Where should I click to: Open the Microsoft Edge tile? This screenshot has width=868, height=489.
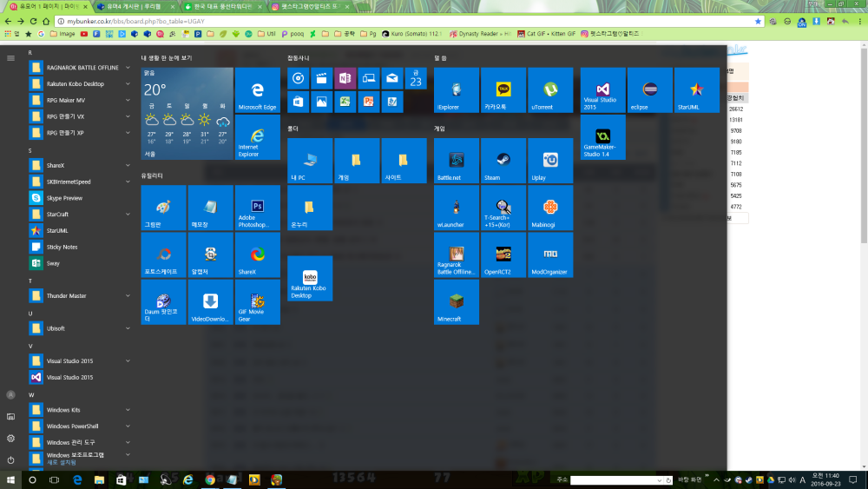(258, 89)
